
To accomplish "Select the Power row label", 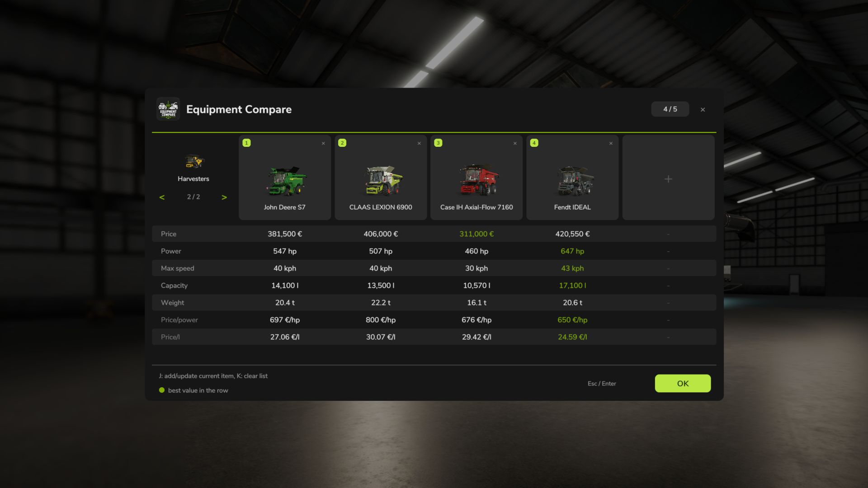I will (171, 251).
